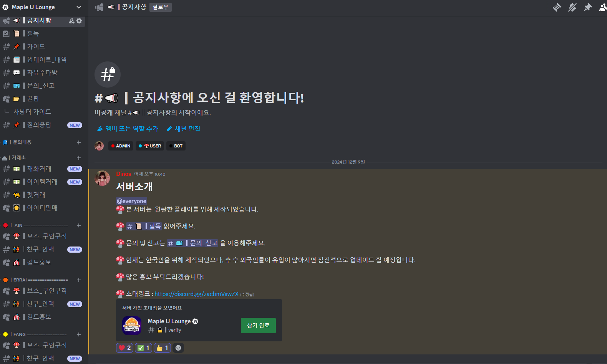The height and width of the screenshot is (364, 607).
Task: Toggle the thumbs up reaction
Action: pyautogui.click(x=162, y=348)
